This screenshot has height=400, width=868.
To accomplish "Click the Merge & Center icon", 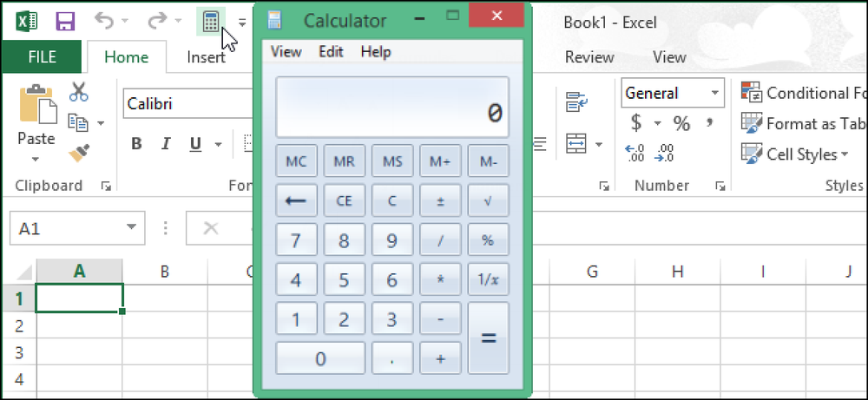I will coord(575,144).
